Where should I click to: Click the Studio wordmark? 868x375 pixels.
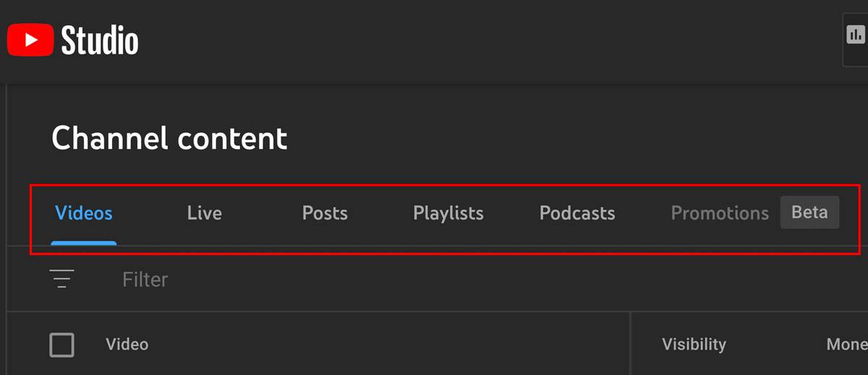tap(100, 40)
